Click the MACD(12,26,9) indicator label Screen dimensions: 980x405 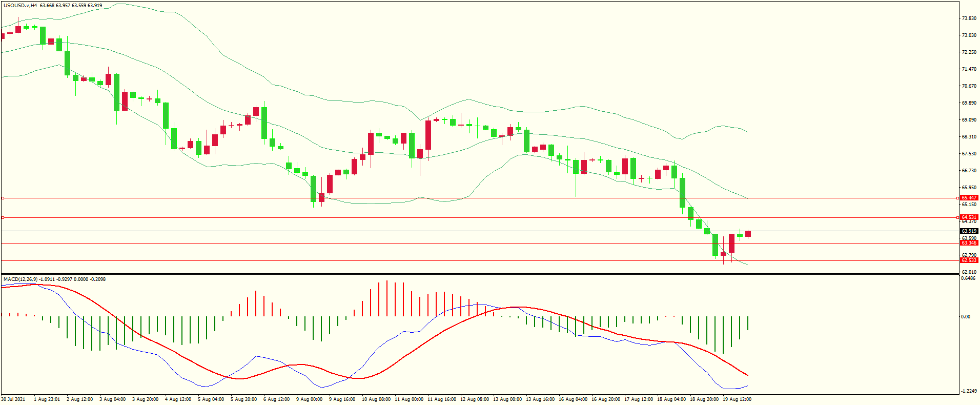click(x=20, y=279)
